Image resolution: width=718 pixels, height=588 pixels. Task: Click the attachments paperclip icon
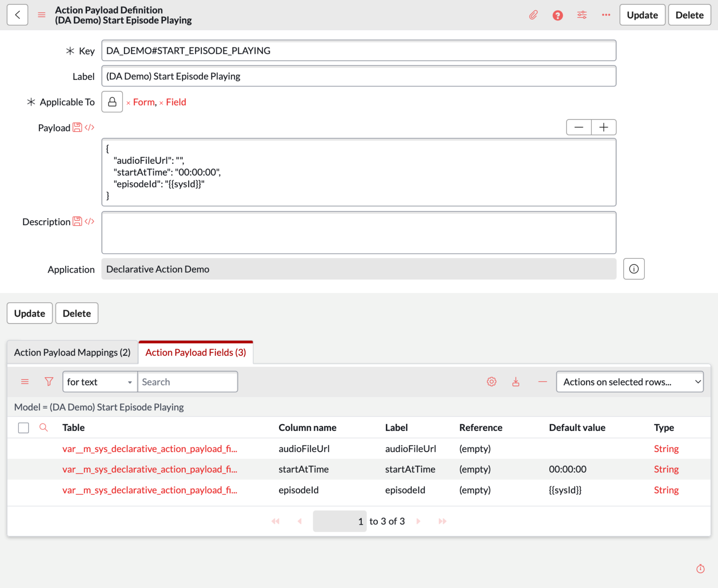click(x=533, y=15)
